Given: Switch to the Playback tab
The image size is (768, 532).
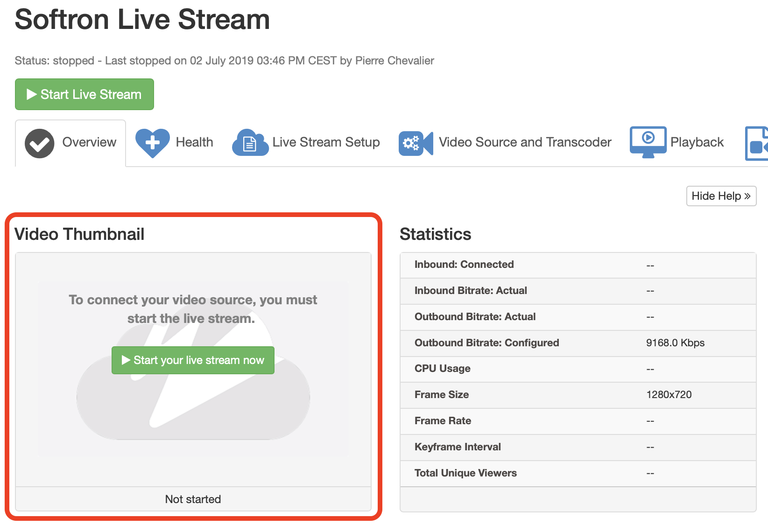Looking at the screenshot, I should pyautogui.click(x=677, y=143).
